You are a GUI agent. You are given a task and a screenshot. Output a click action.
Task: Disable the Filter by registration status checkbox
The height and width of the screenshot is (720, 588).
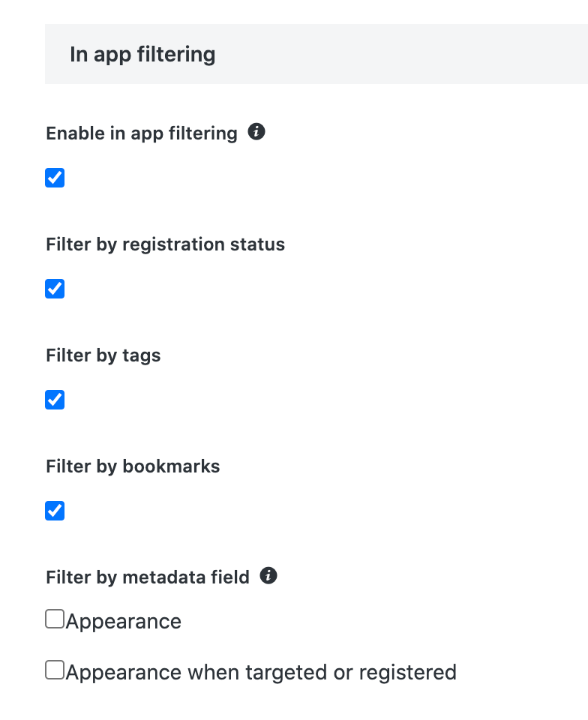[x=55, y=289]
